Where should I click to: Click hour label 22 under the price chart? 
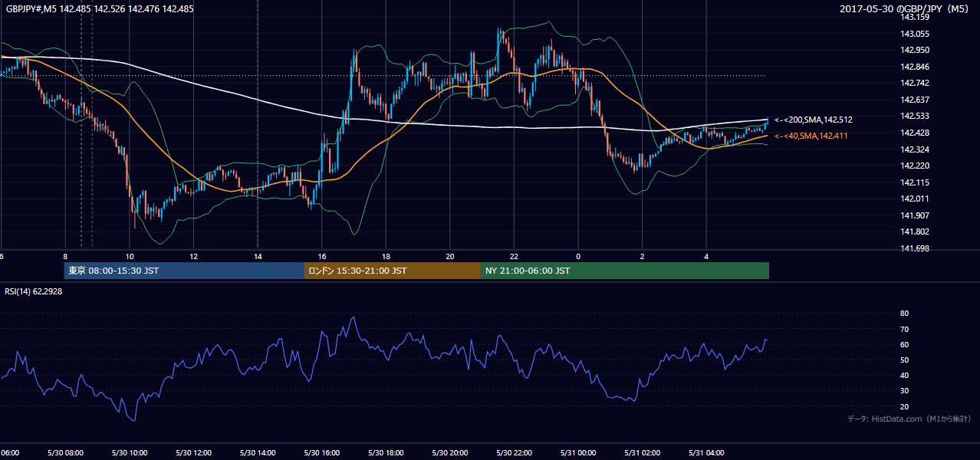pyautogui.click(x=514, y=256)
